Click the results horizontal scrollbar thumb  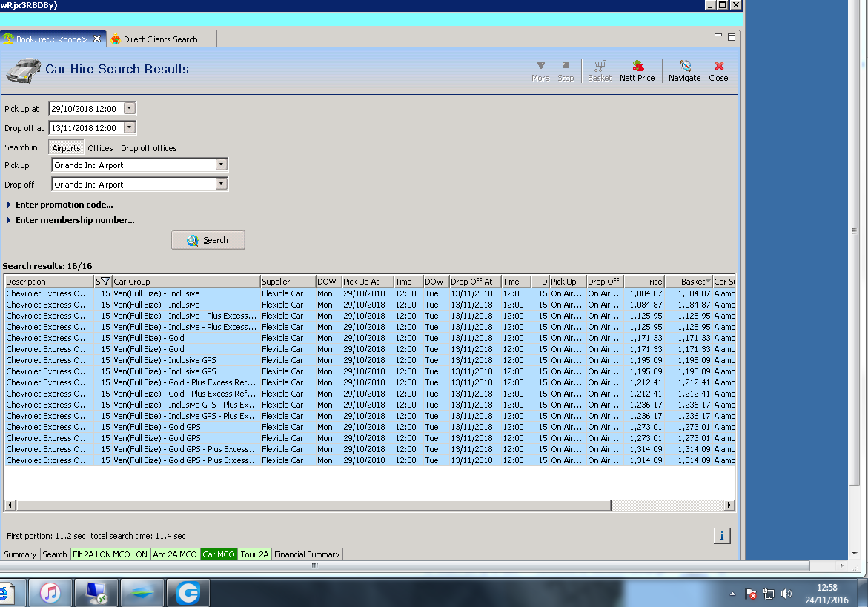click(314, 505)
